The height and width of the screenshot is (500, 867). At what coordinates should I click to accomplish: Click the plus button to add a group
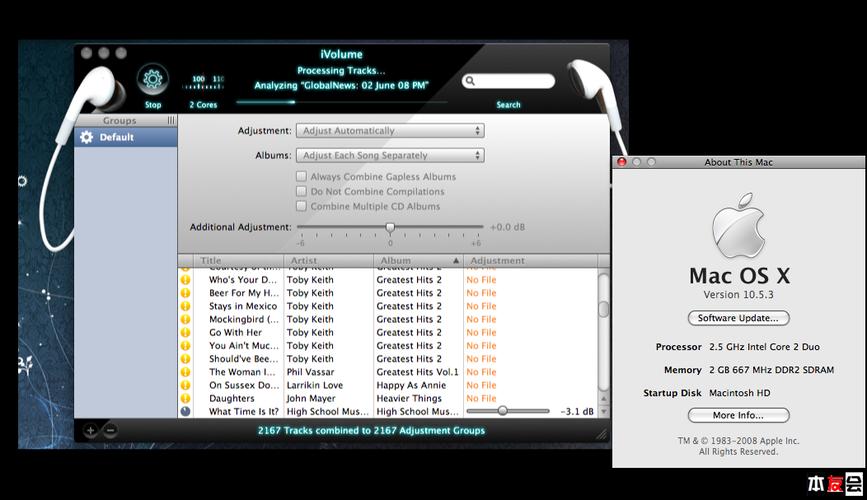point(91,430)
